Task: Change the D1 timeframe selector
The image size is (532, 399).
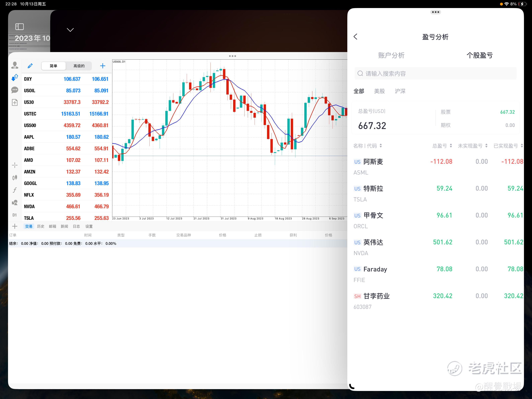Action: point(15,215)
